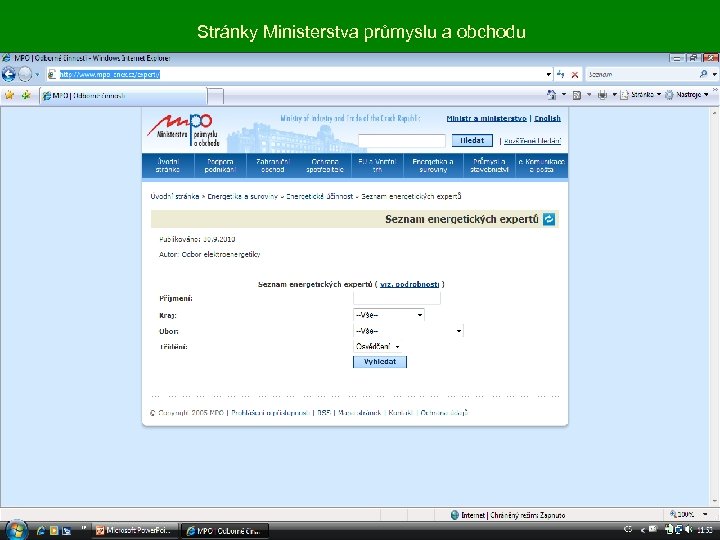Go back with the browser Back arrow
The width and height of the screenshot is (720, 540).
[x=9, y=74]
